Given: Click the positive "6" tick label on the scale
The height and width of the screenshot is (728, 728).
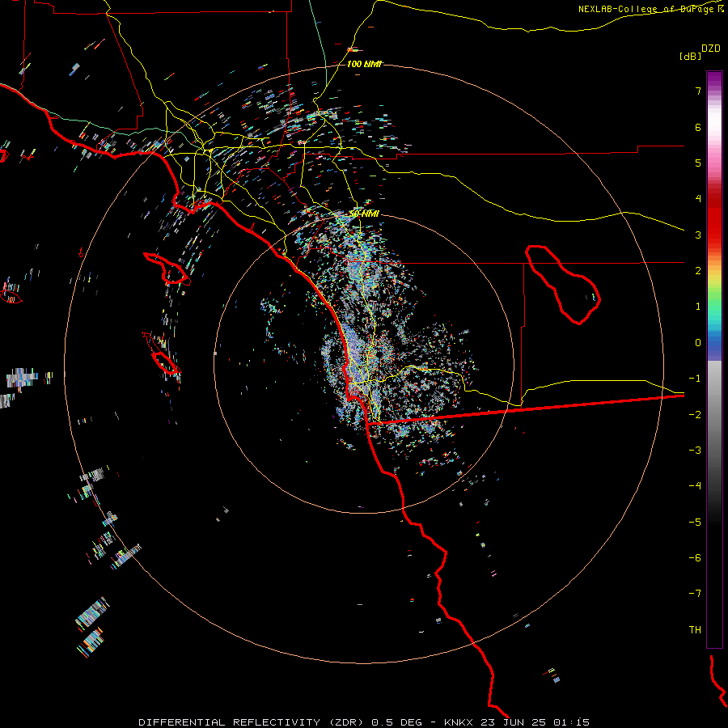Looking at the screenshot, I should coord(698,127).
